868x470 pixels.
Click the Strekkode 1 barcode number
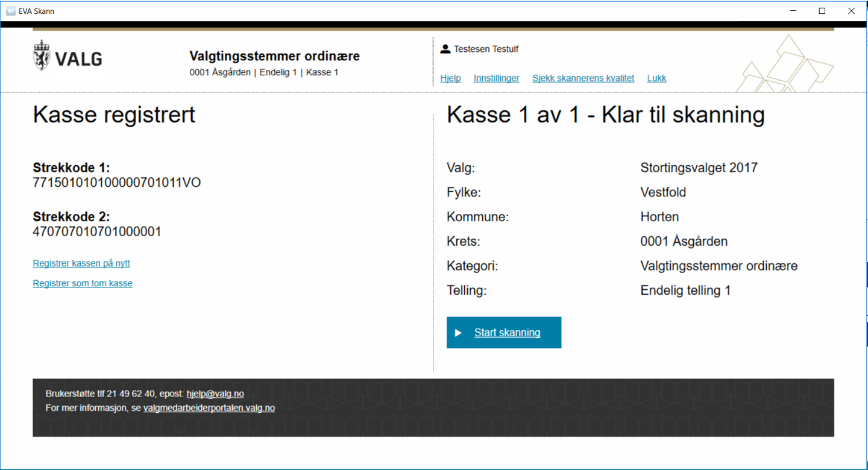(116, 183)
